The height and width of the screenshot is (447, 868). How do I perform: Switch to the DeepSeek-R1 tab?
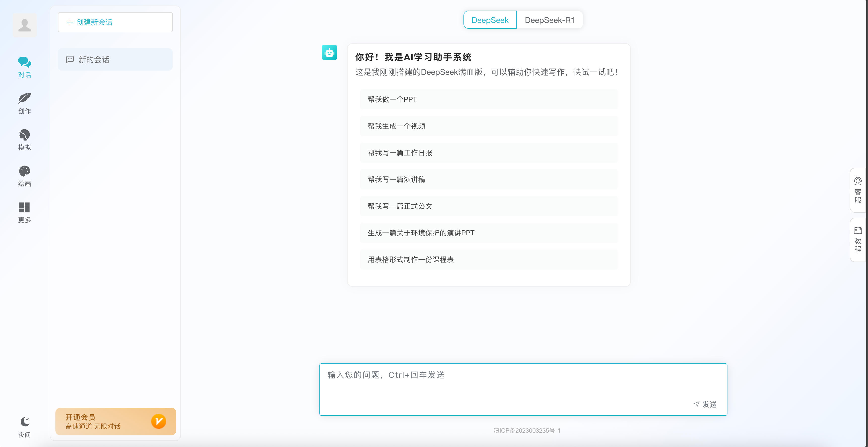click(550, 20)
